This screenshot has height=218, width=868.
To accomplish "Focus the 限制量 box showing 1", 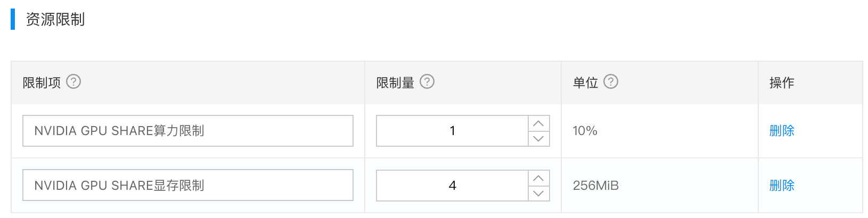I will [x=452, y=131].
